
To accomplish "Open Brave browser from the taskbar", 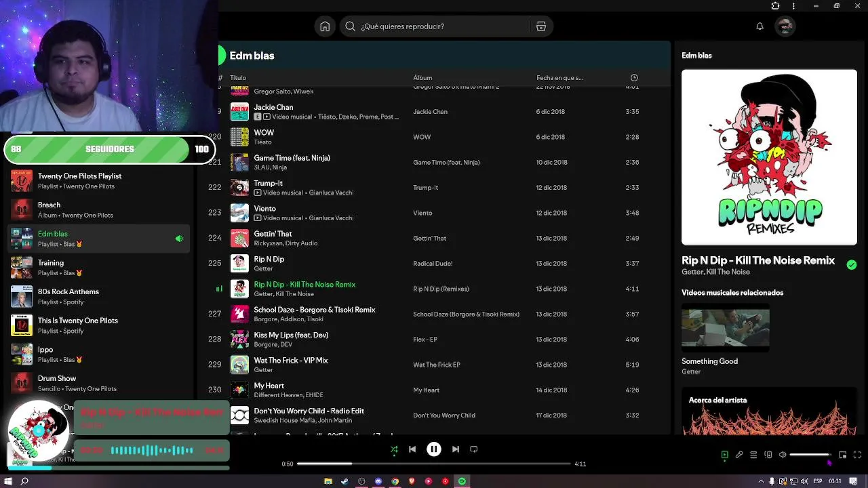I will 412,481.
